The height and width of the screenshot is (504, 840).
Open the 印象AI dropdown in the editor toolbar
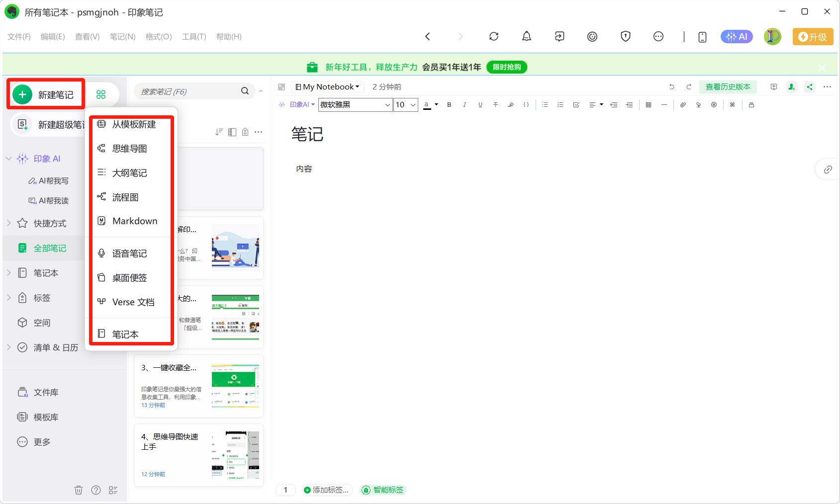click(297, 105)
